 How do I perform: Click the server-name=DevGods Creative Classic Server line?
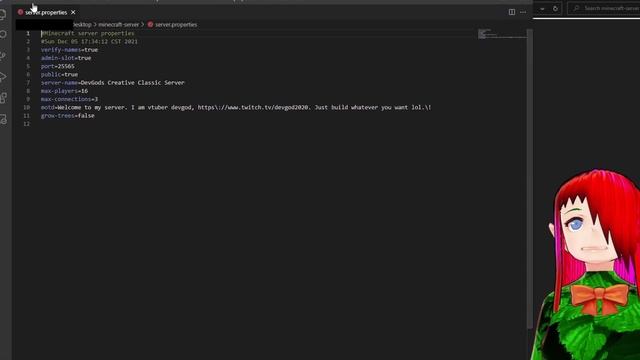(x=113, y=82)
